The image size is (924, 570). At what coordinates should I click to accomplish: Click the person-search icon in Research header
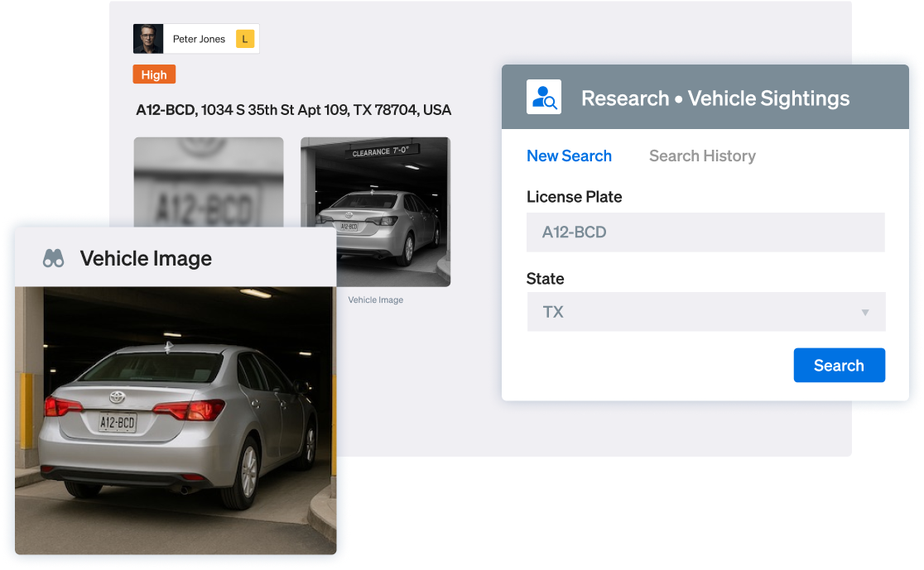tap(543, 97)
